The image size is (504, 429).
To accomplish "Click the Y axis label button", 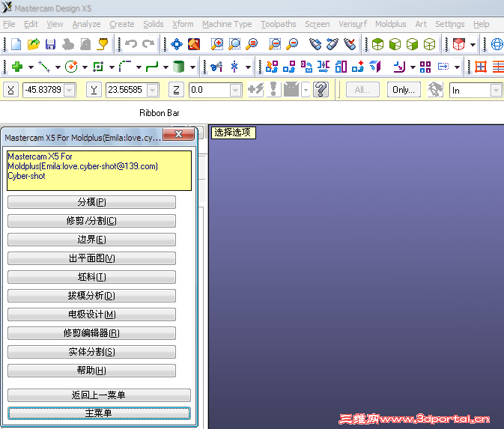I will pyautogui.click(x=94, y=90).
